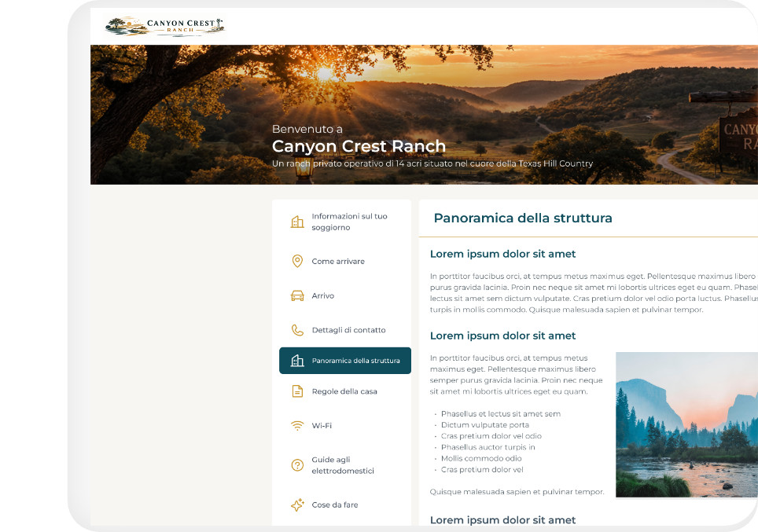Click the Canyon Crest Ranch logo

tap(164, 26)
